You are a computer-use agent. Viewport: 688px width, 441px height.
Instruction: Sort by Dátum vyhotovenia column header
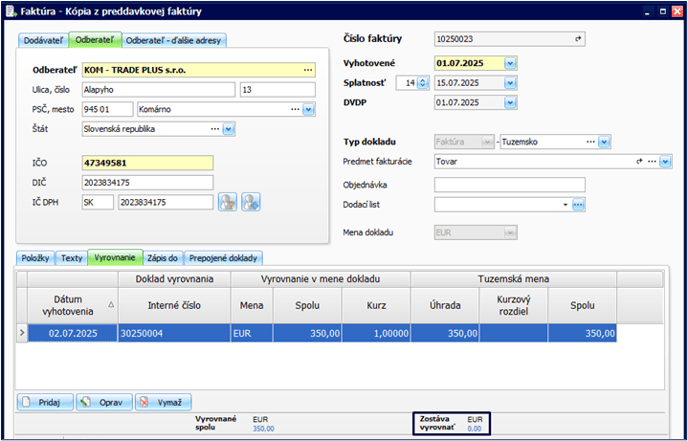point(72,305)
